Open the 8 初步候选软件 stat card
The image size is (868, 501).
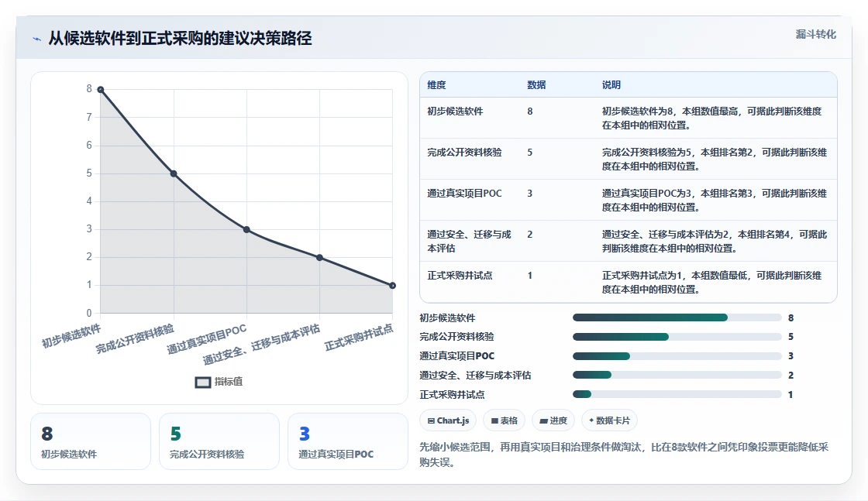tap(91, 442)
